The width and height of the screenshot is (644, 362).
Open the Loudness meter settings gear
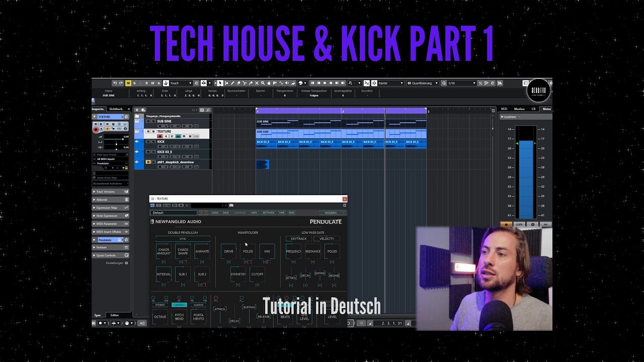click(532, 224)
